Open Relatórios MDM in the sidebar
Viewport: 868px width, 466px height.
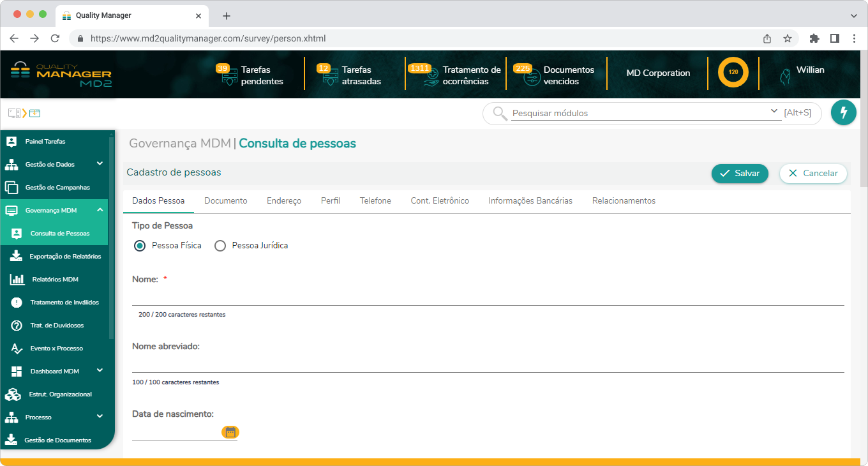(x=55, y=280)
